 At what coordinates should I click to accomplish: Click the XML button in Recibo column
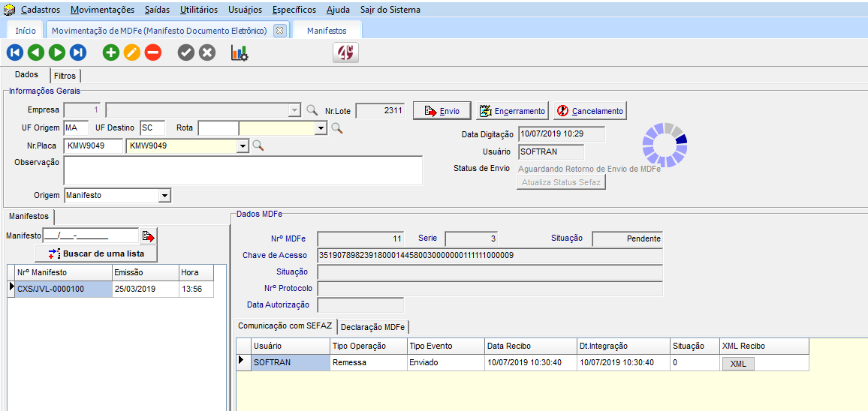738,363
